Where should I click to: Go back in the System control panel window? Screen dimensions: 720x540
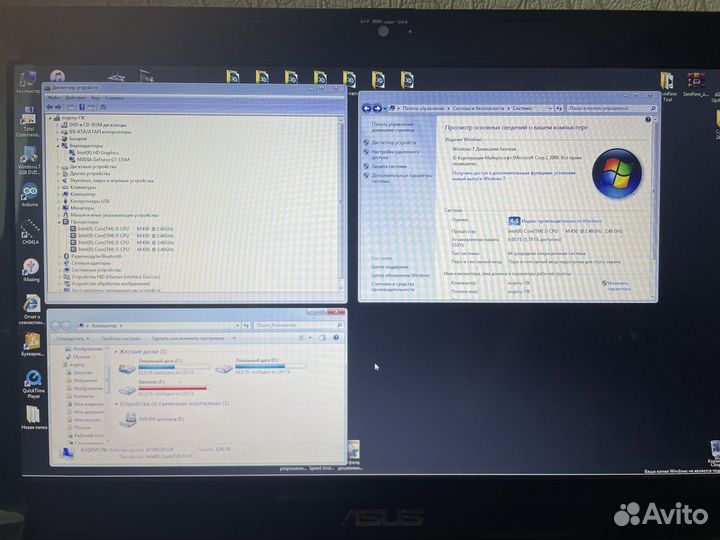tap(366, 108)
